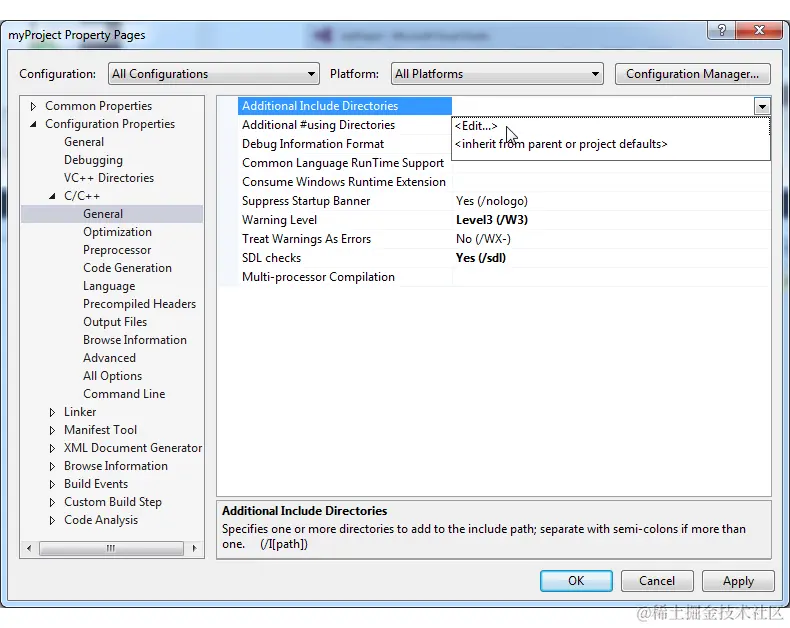The height and width of the screenshot is (628, 790).
Task: Select the Advanced page
Action: [109, 358]
